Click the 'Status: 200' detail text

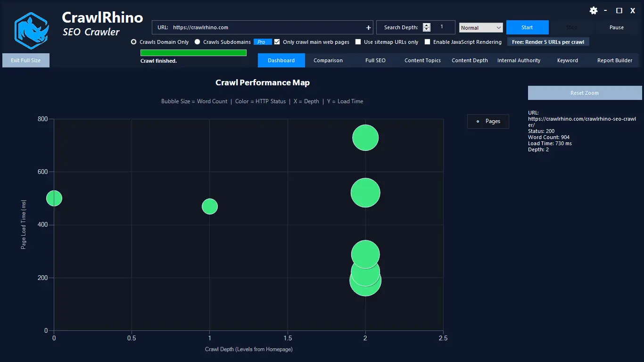[x=541, y=131]
